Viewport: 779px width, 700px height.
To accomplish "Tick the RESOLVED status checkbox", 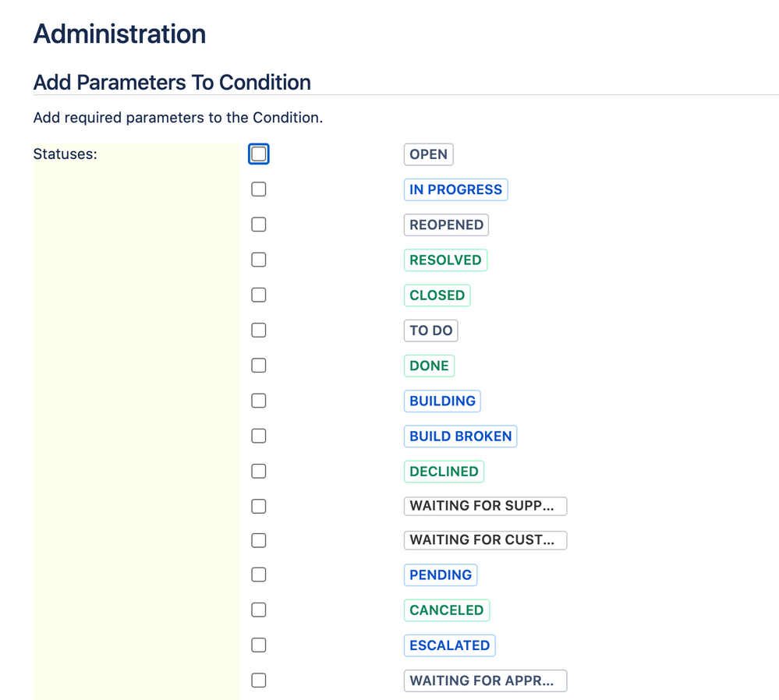I will (x=258, y=260).
